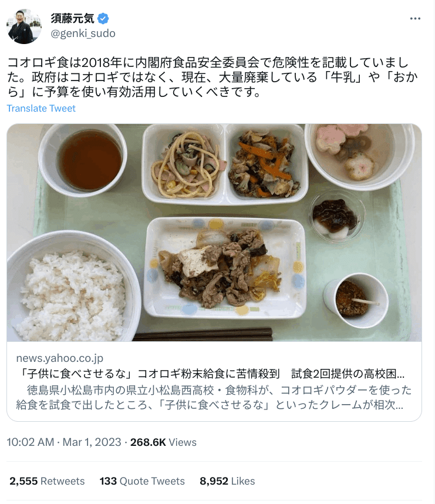View the 268.6K Views count
This screenshot has height=504, width=435.
point(163,442)
